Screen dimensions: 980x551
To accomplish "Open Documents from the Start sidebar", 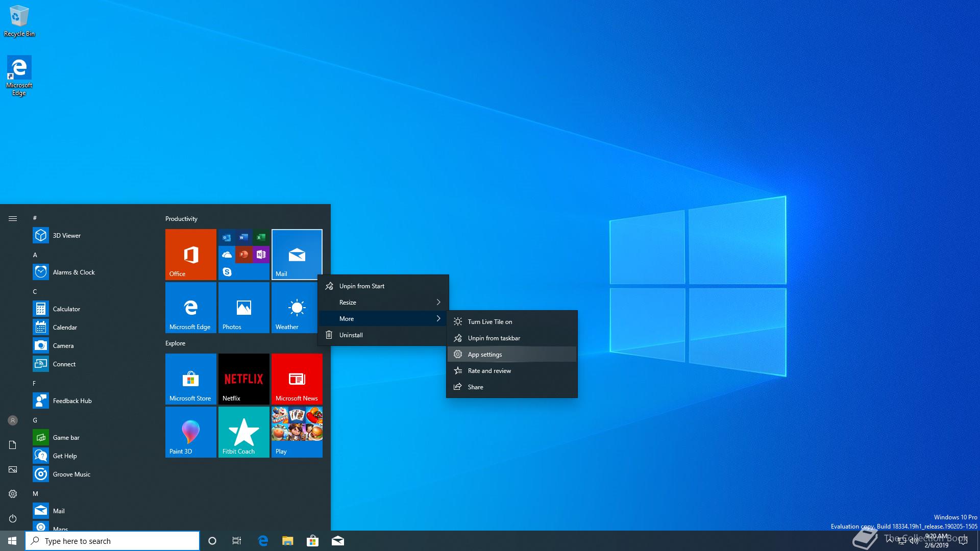I will [x=13, y=445].
